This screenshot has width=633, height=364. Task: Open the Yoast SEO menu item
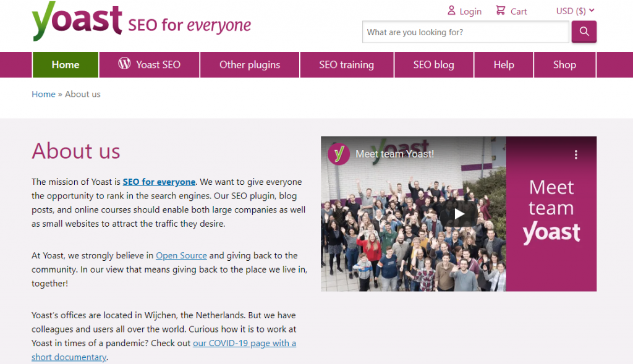pos(150,64)
